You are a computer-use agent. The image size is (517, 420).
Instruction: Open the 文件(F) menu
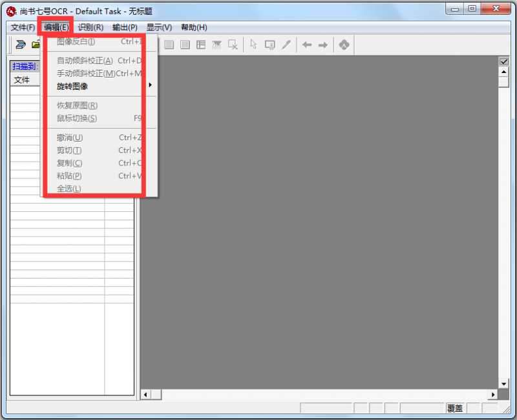coord(23,27)
